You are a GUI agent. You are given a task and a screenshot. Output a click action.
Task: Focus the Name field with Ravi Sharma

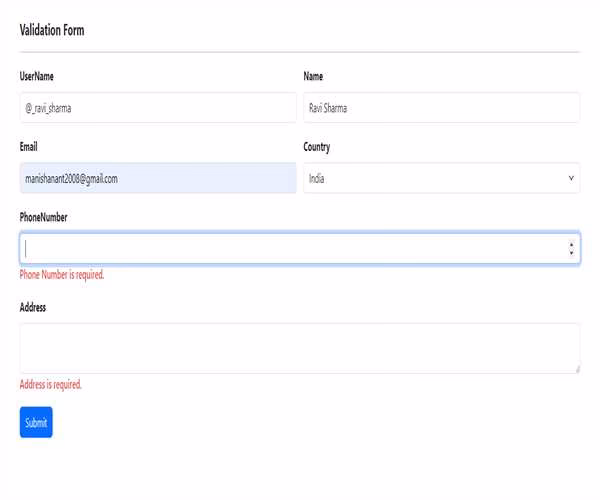point(441,108)
